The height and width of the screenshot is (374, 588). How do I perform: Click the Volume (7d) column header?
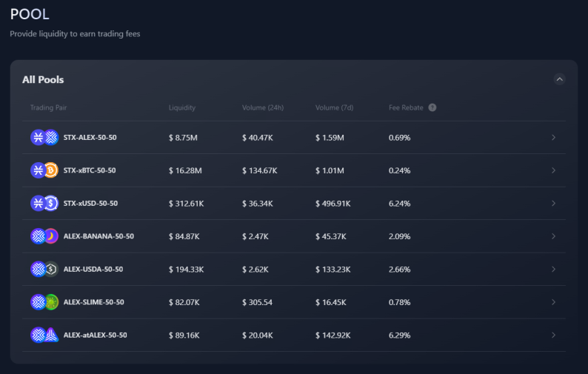coord(334,107)
